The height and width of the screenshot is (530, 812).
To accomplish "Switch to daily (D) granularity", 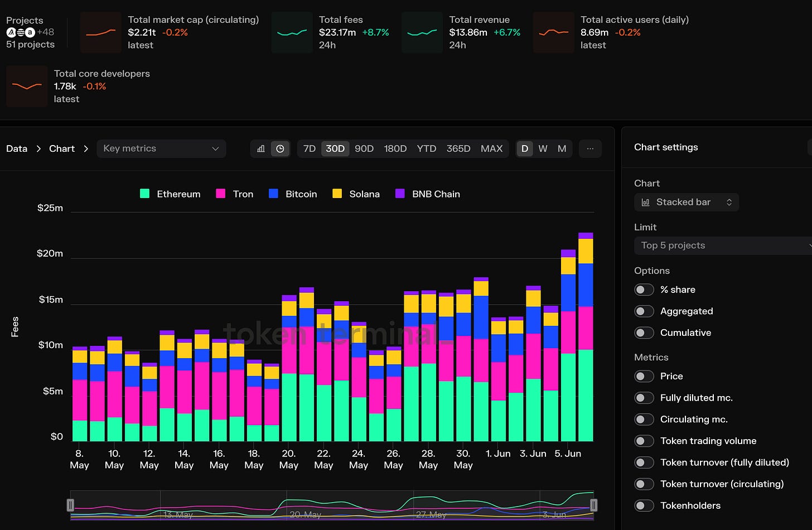I will pos(525,149).
